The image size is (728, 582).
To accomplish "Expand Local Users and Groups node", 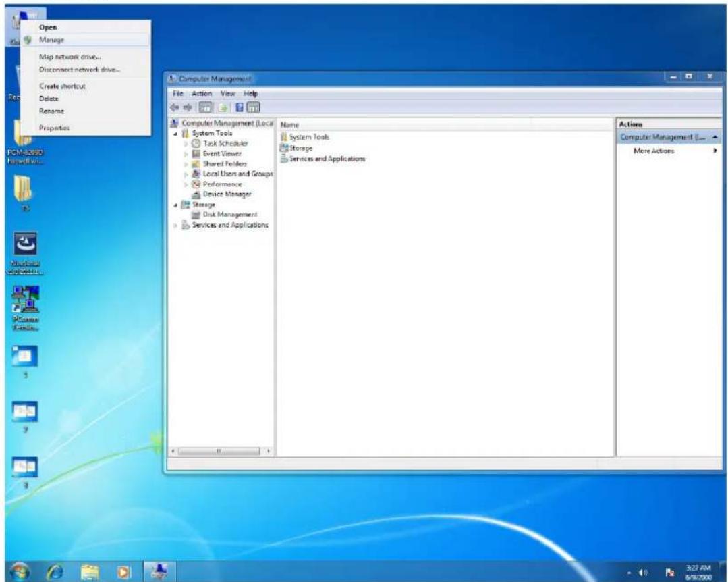I will pos(186,175).
